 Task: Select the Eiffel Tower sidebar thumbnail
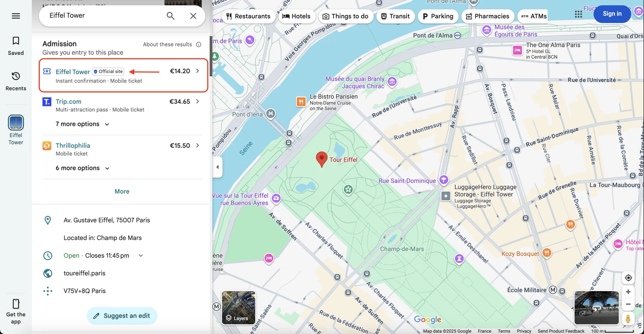tap(16, 123)
